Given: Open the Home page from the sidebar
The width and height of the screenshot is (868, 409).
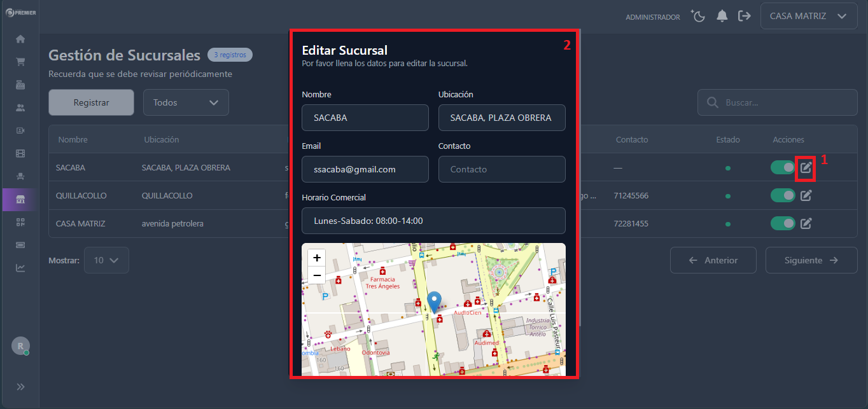Looking at the screenshot, I should 20,39.
